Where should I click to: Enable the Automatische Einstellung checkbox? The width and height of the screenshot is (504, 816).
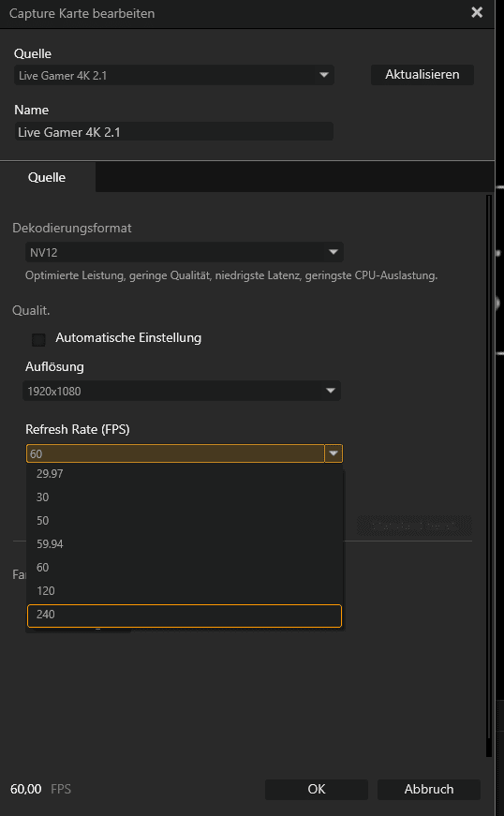click(38, 340)
